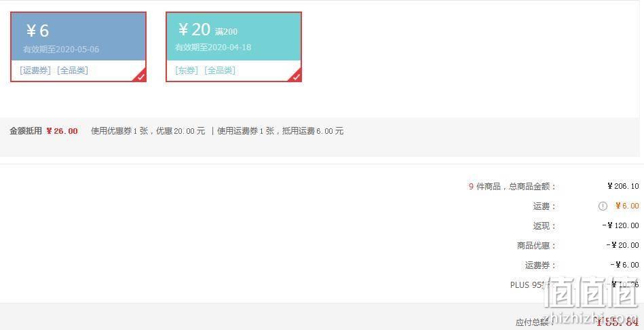644x330 pixels.
Task: Click [全品类] tag under the ¥20 coupon
Action: [x=220, y=70]
